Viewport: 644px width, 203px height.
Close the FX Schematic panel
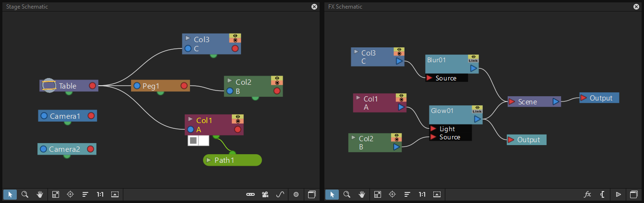636,7
